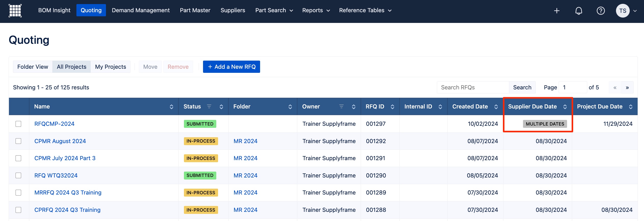Select checkbox for CPRFQ 2024 Q3 Training
This screenshot has width=644, height=221.
(18, 210)
